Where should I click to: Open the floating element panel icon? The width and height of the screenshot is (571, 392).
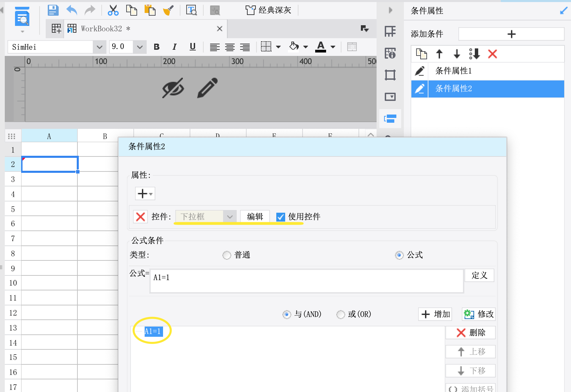click(x=390, y=75)
